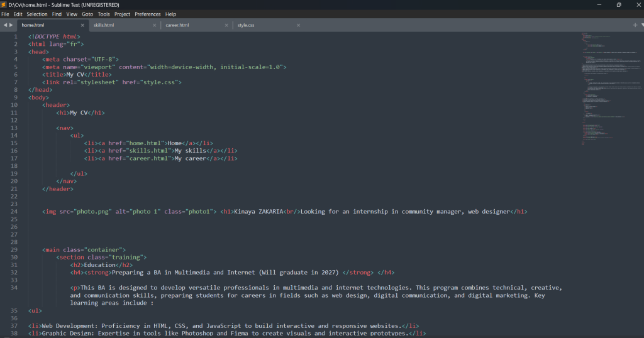Open the Tools menu
The image size is (644, 338).
tap(104, 14)
